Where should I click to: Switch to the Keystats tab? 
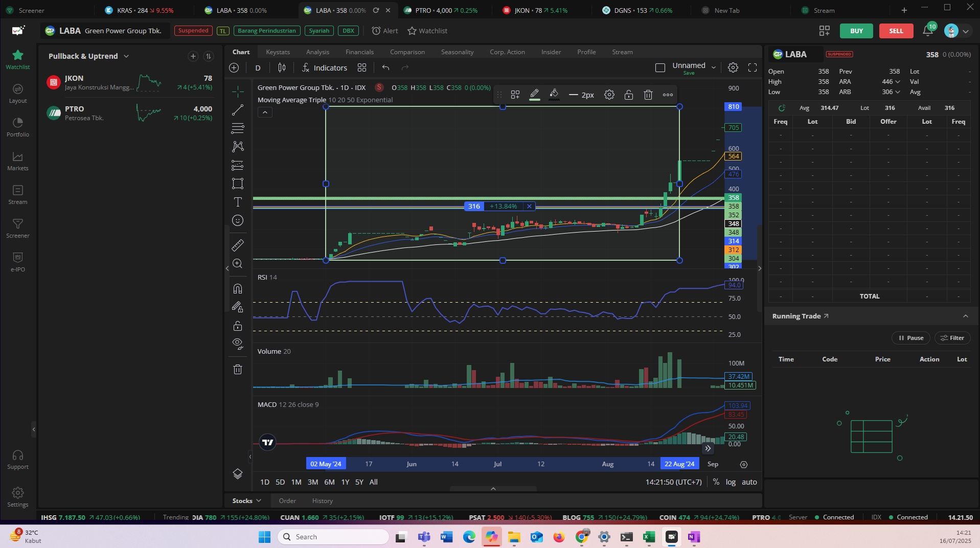coord(278,52)
